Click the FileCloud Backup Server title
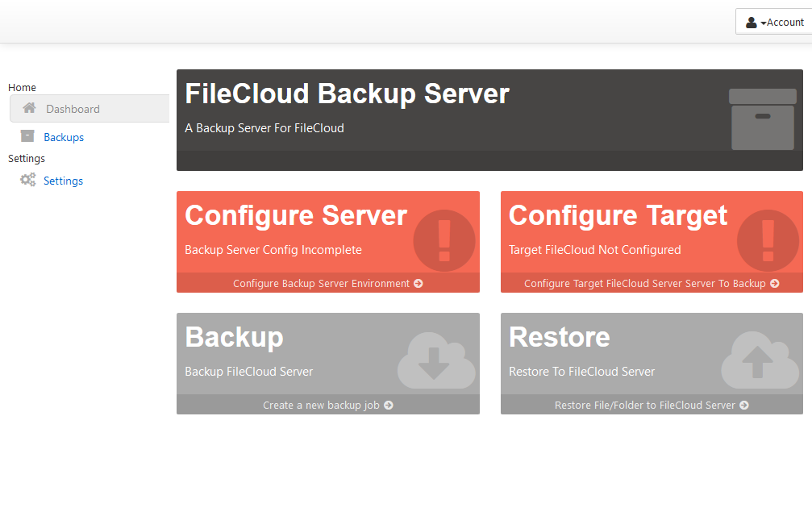Screen dimensions: 812x516 click(347, 94)
